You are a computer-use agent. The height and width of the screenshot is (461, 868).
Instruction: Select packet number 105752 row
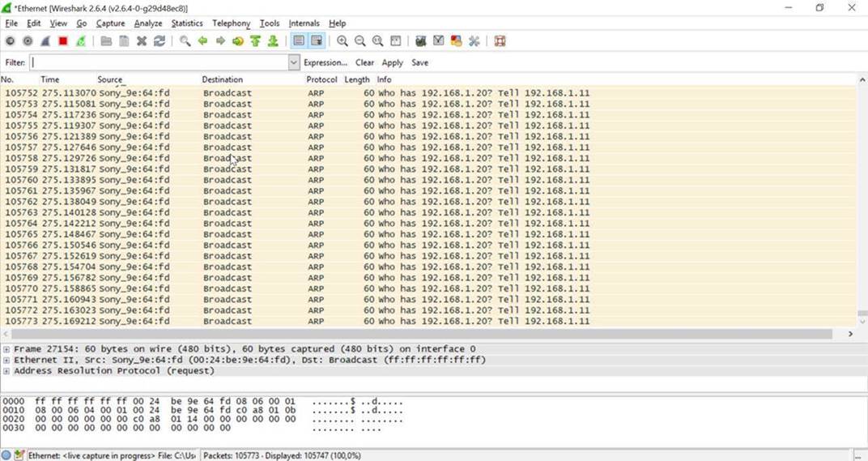tap(428, 93)
